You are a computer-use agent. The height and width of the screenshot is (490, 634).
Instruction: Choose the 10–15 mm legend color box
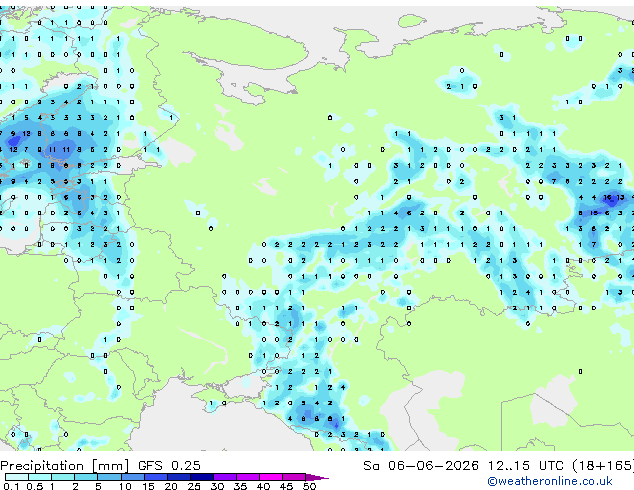pyautogui.click(x=132, y=477)
